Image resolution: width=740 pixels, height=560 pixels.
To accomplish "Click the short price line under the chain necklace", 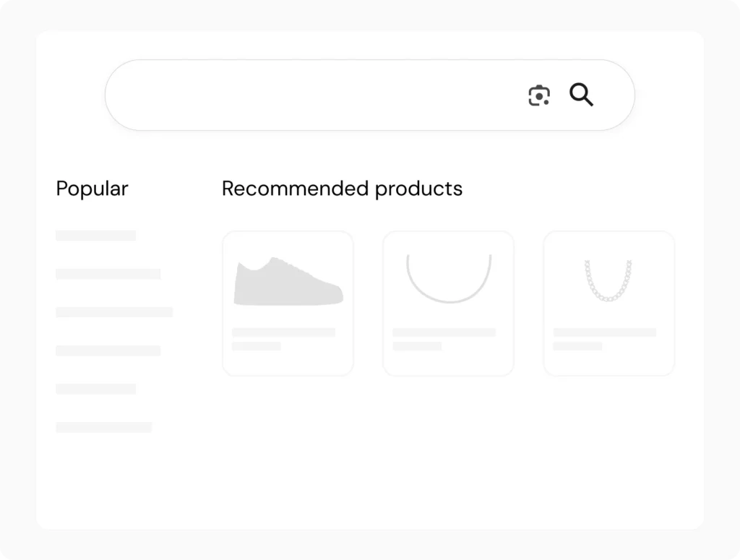I will (x=577, y=346).
